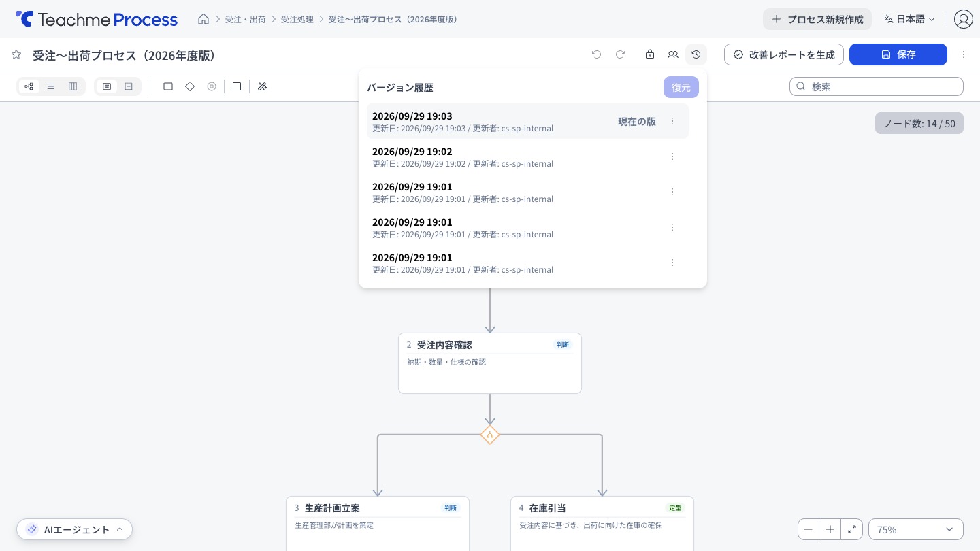
Task: Open the 日本語 language dropdown
Action: [x=909, y=19]
